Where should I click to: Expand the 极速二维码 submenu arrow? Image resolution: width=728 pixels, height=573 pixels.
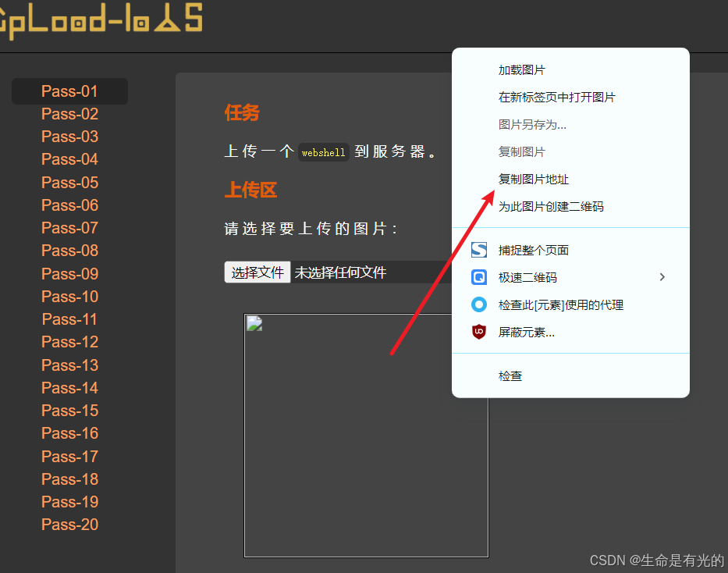click(x=662, y=276)
